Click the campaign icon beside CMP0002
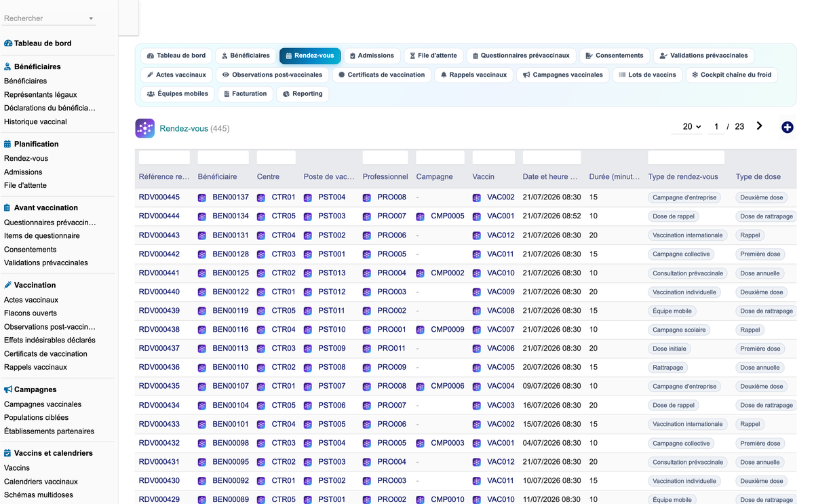This screenshot has width=814, height=504. [x=420, y=273]
